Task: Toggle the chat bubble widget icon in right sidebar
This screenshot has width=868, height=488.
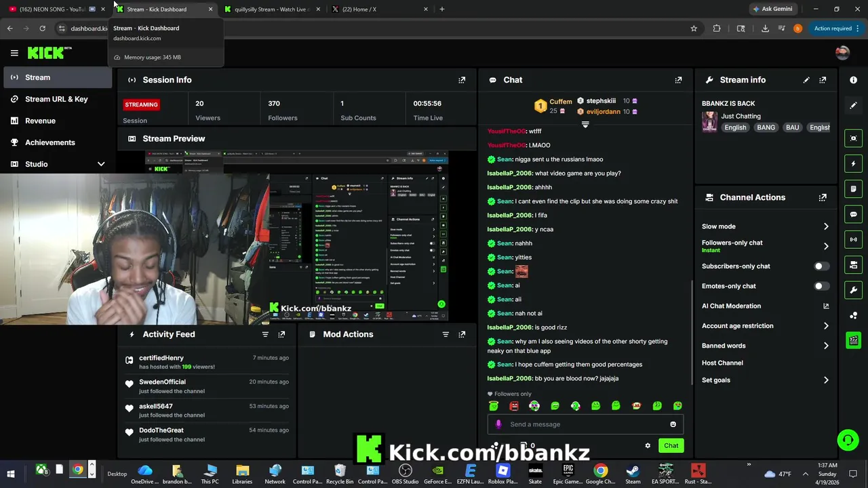Action: pyautogui.click(x=853, y=214)
